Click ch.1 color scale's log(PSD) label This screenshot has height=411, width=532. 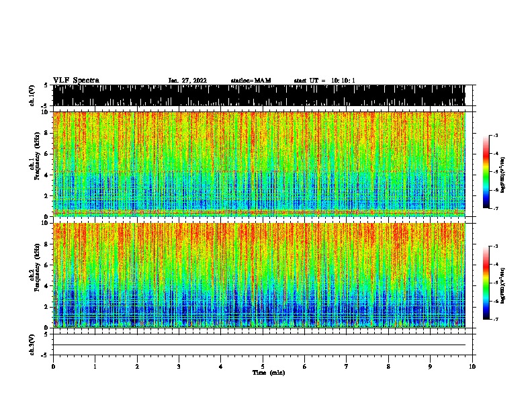coord(502,175)
